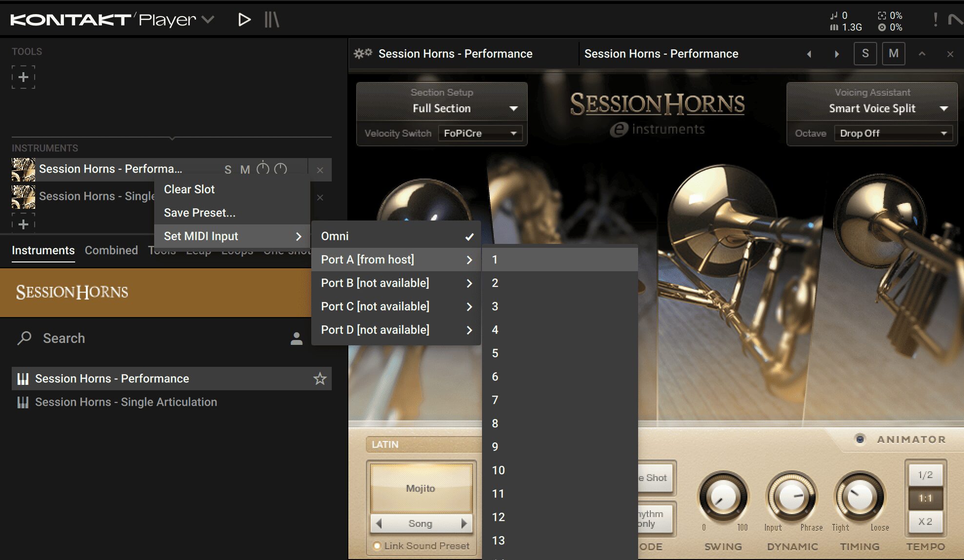Go to previous instrument preset arrow
The width and height of the screenshot is (964, 560).
(809, 54)
